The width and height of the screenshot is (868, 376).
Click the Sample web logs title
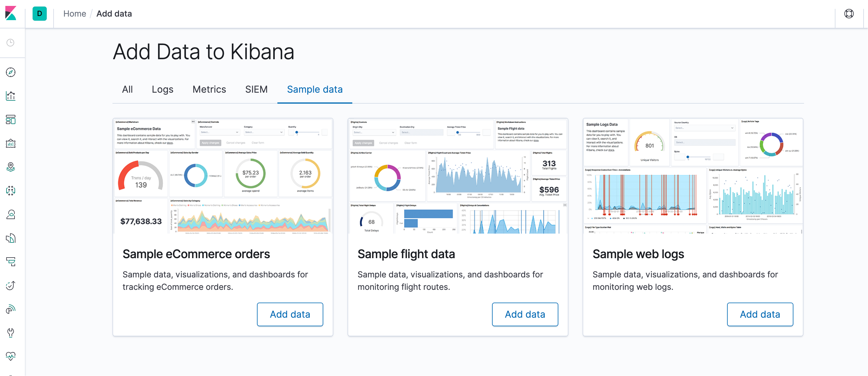pos(638,254)
